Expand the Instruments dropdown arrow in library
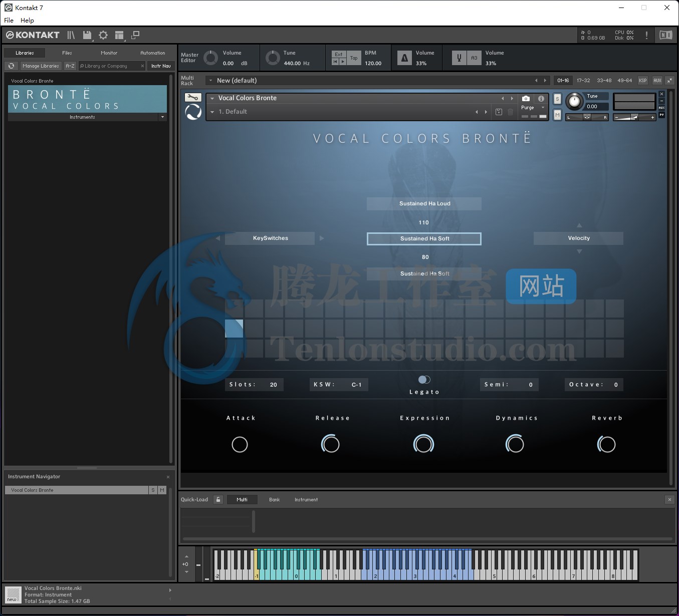The height and width of the screenshot is (616, 679). [x=162, y=117]
